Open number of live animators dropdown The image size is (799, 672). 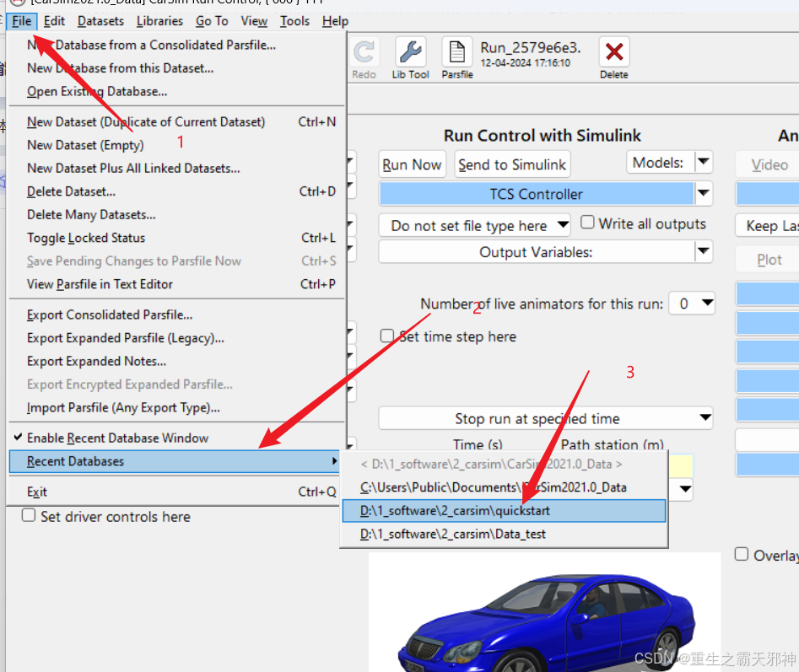tap(692, 304)
